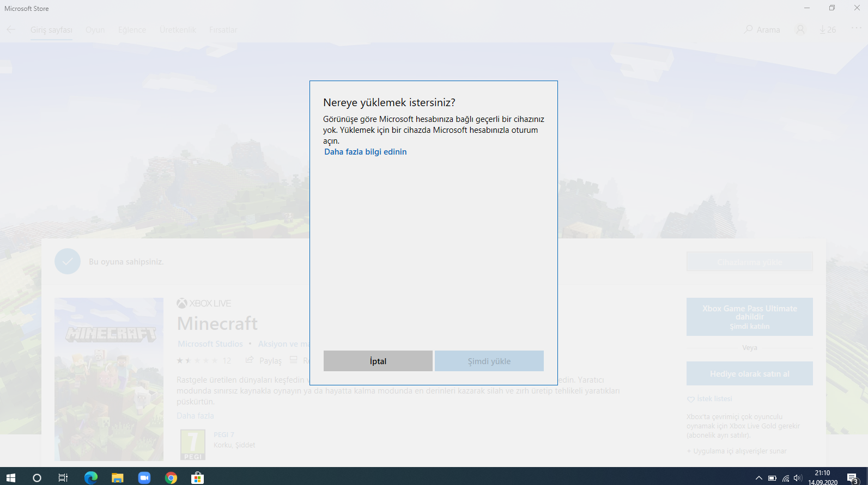Viewport: 868px width, 485px height.
Task: Click the Cihazlarıma yükle button
Action: pyautogui.click(x=750, y=262)
